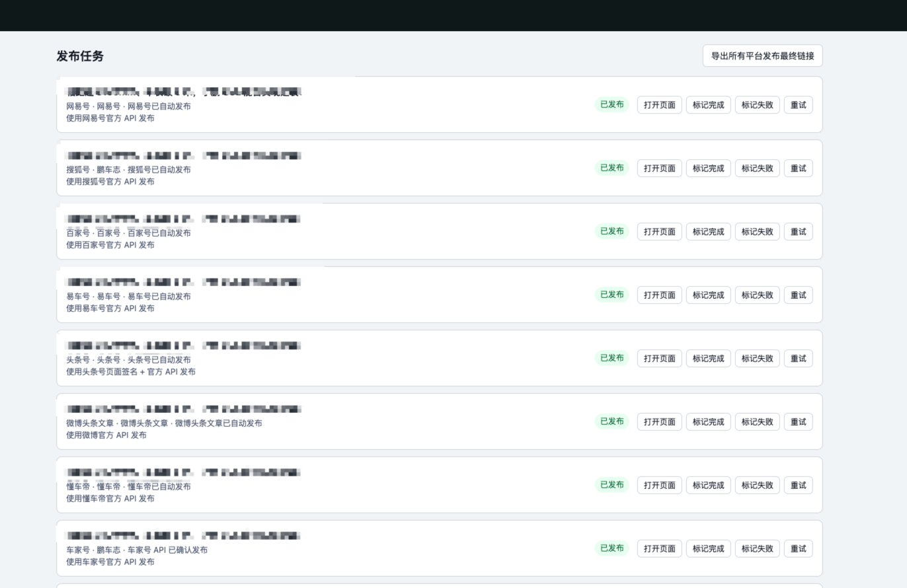907x588 pixels.
Task: Select the text 使用懂车帝官方 API 发布
Action: click(x=110, y=499)
